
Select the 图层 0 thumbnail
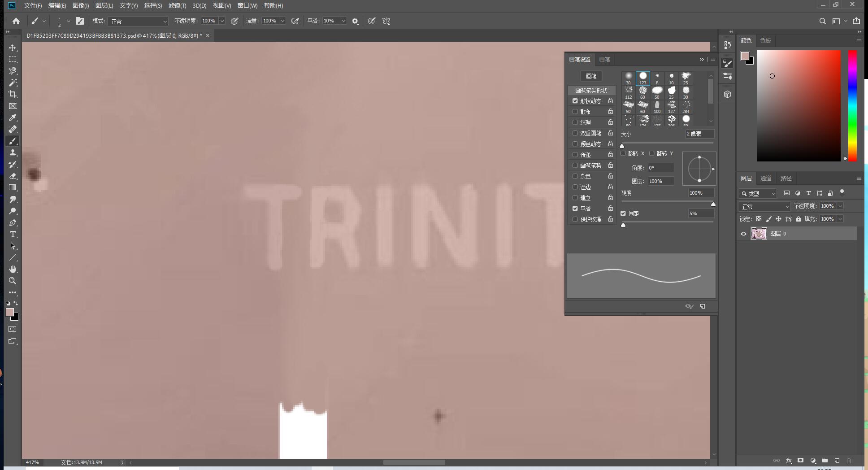tap(759, 234)
